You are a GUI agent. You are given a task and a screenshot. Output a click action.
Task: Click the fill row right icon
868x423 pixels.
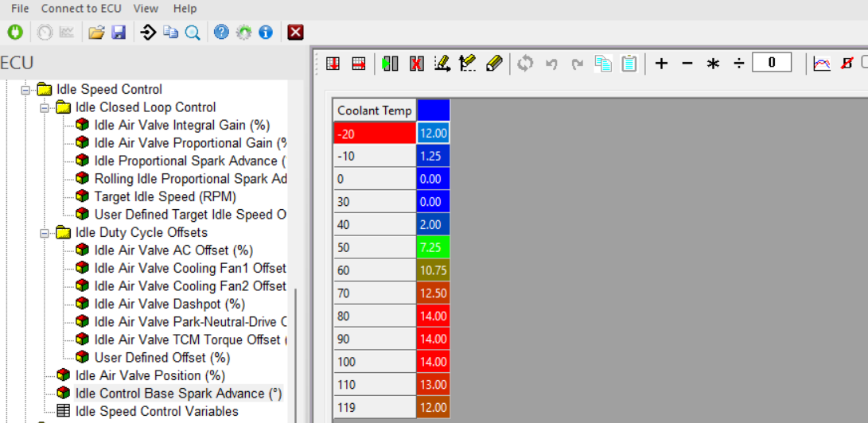(360, 64)
